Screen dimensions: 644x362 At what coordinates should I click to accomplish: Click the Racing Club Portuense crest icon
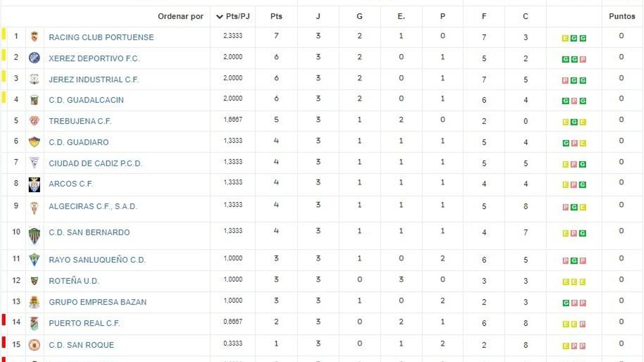35,37
